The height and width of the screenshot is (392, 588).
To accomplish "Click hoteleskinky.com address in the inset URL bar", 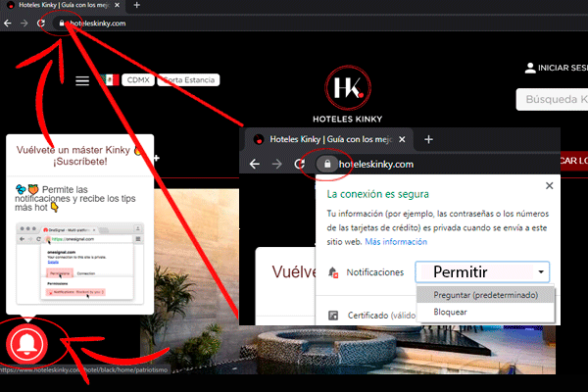I will [376, 165].
